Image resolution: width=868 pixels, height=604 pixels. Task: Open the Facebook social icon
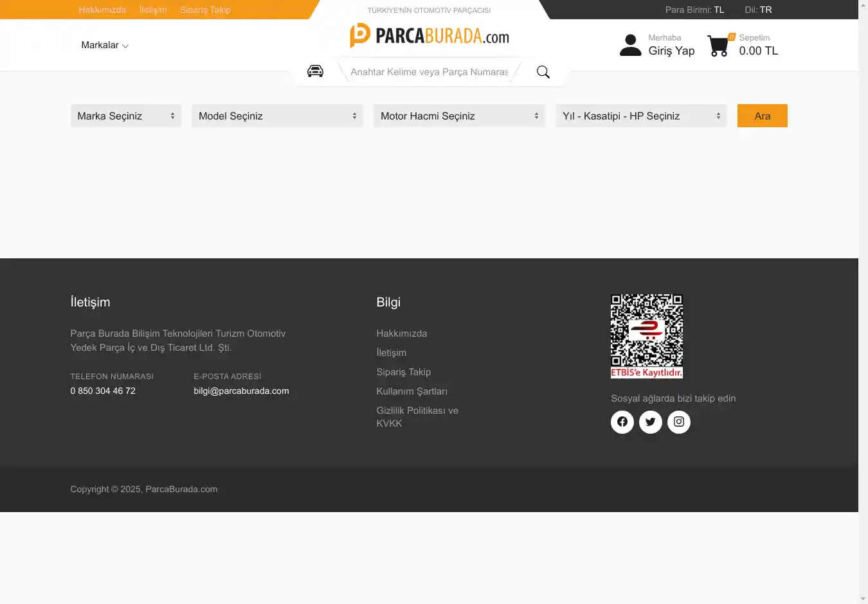pos(622,422)
